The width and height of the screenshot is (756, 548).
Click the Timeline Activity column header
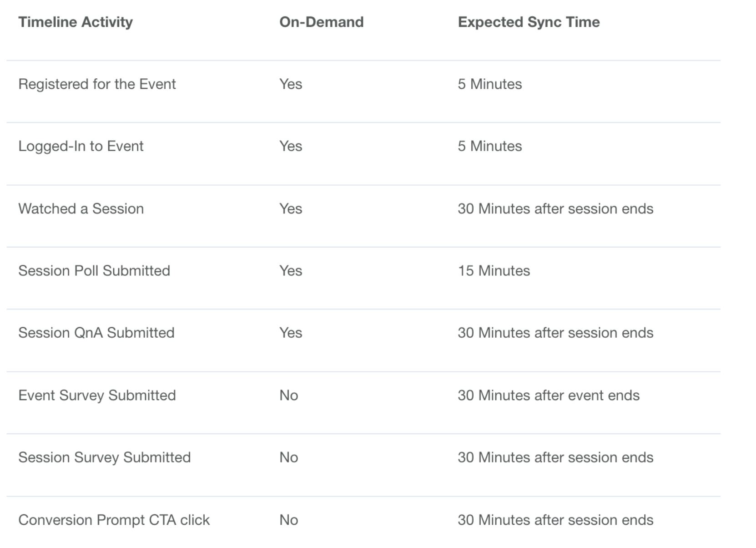pyautogui.click(x=76, y=22)
